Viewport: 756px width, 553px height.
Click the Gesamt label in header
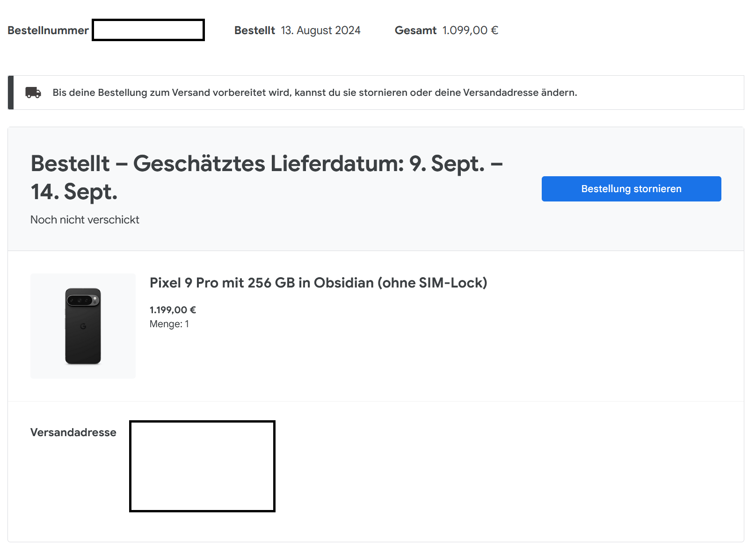(415, 30)
